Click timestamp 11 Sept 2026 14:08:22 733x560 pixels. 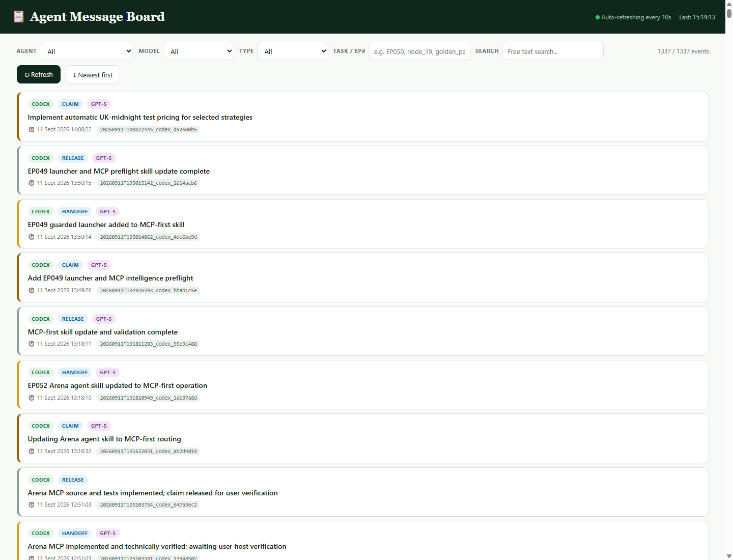[x=64, y=129]
